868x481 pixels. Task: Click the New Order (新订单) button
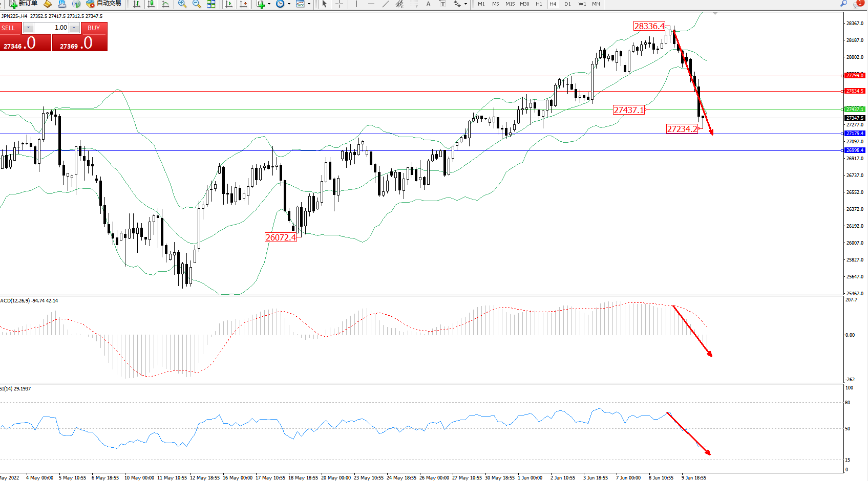click(24, 4)
